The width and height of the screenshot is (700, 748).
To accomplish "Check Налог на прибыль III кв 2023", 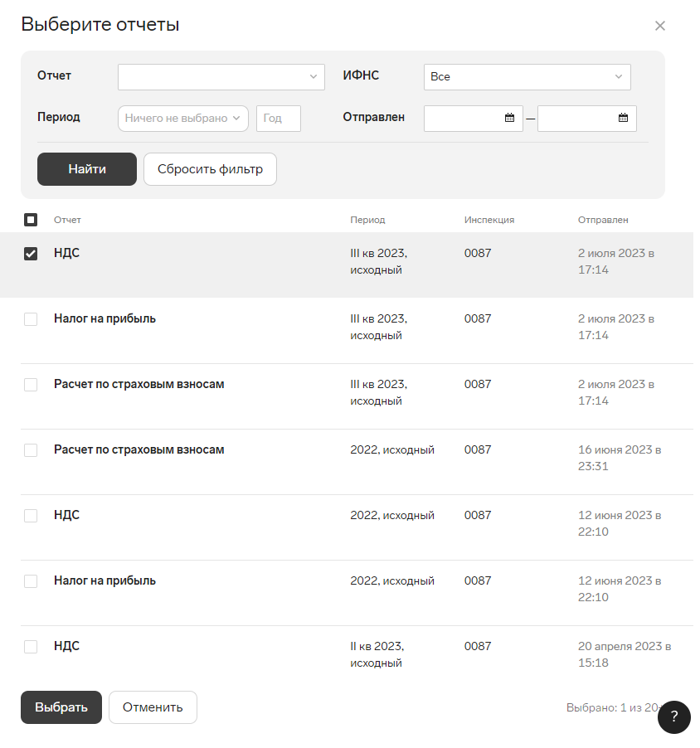I will coord(31,319).
